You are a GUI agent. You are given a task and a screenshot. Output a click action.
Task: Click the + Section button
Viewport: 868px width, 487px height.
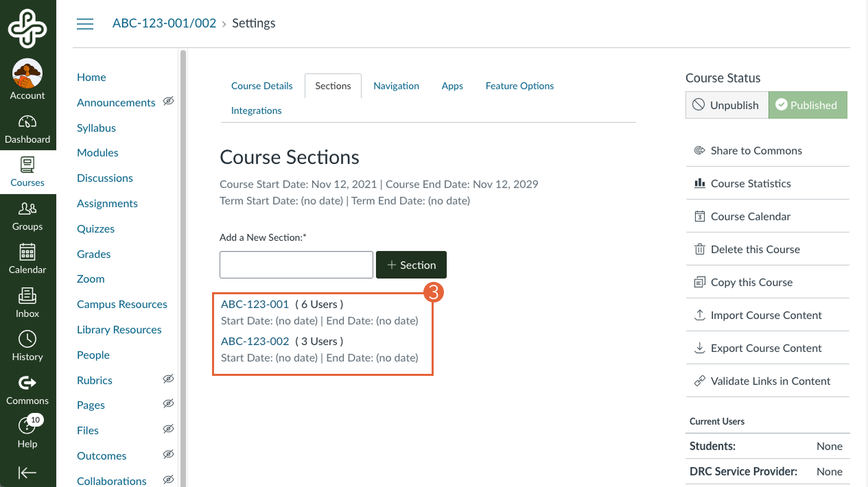tap(411, 264)
